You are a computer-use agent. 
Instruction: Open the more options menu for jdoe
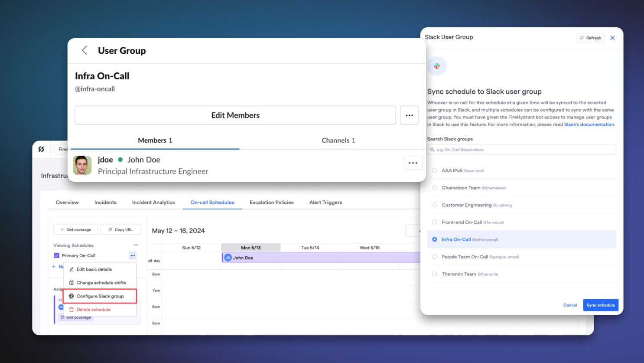tap(413, 163)
